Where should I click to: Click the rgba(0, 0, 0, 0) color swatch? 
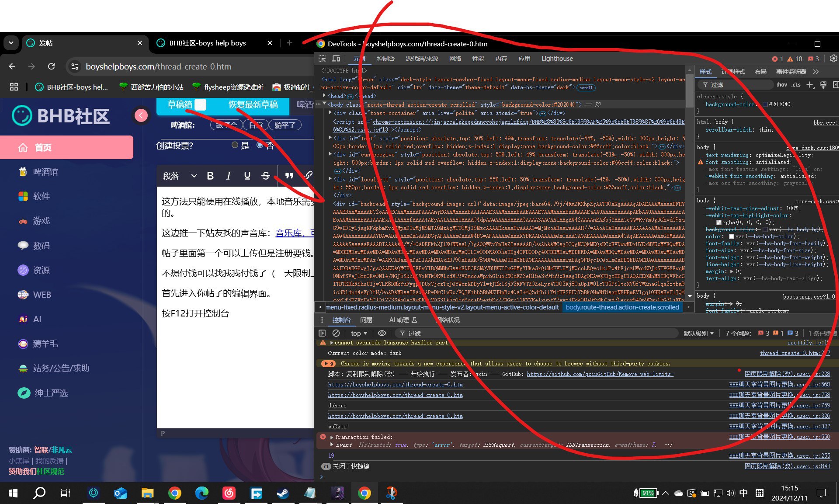(719, 222)
